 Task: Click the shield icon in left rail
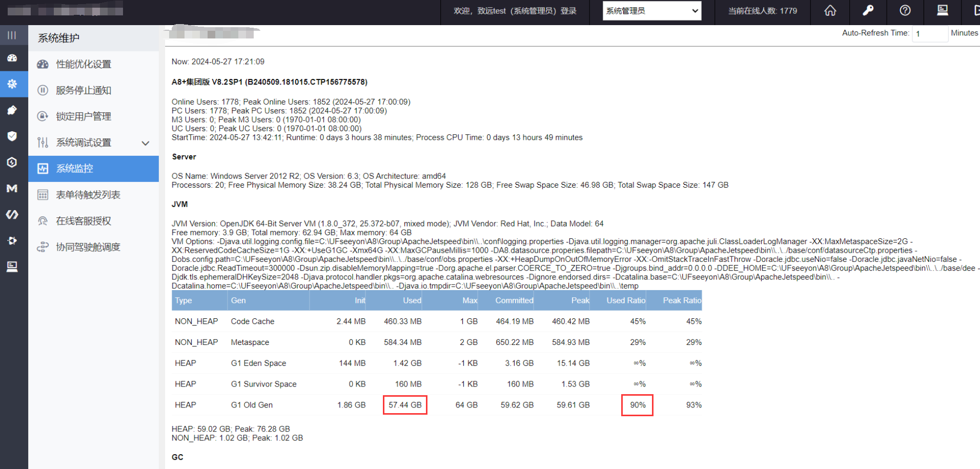[12, 136]
